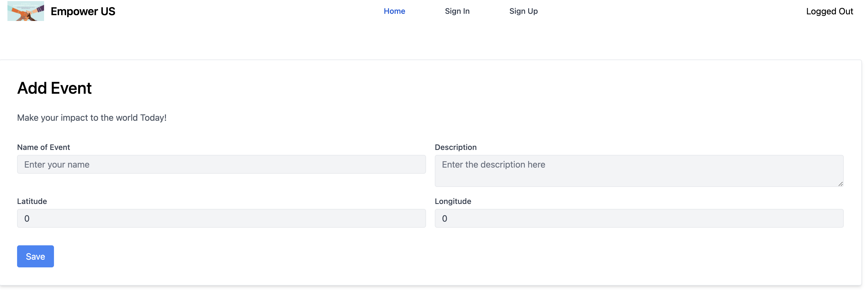The image size is (868, 301).
Task: Focus the Name of Event input field
Action: point(221,164)
